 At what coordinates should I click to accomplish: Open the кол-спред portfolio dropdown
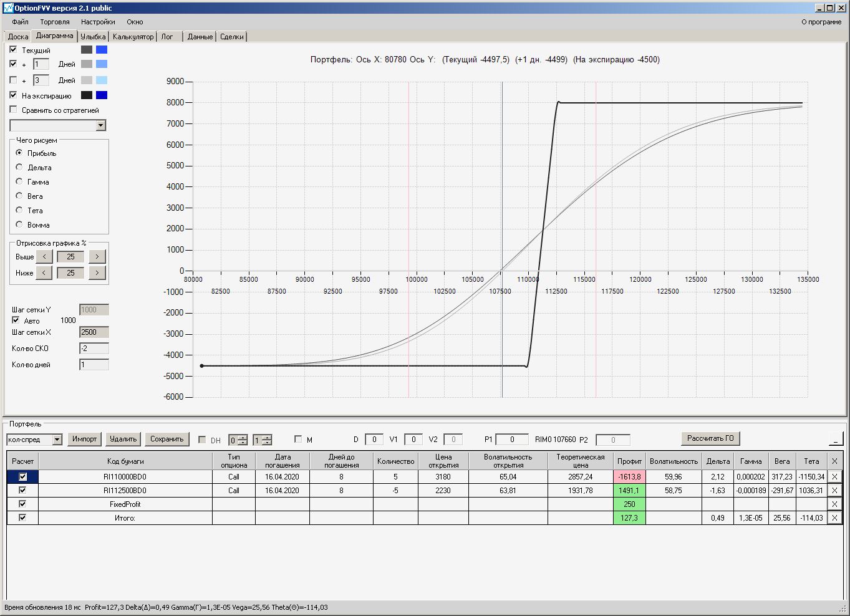57,440
